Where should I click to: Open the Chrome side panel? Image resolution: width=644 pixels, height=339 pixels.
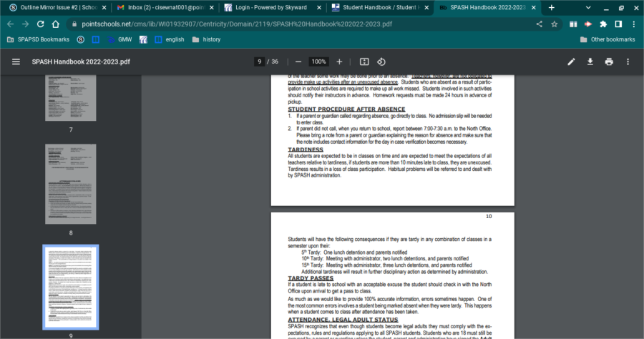pos(618,24)
